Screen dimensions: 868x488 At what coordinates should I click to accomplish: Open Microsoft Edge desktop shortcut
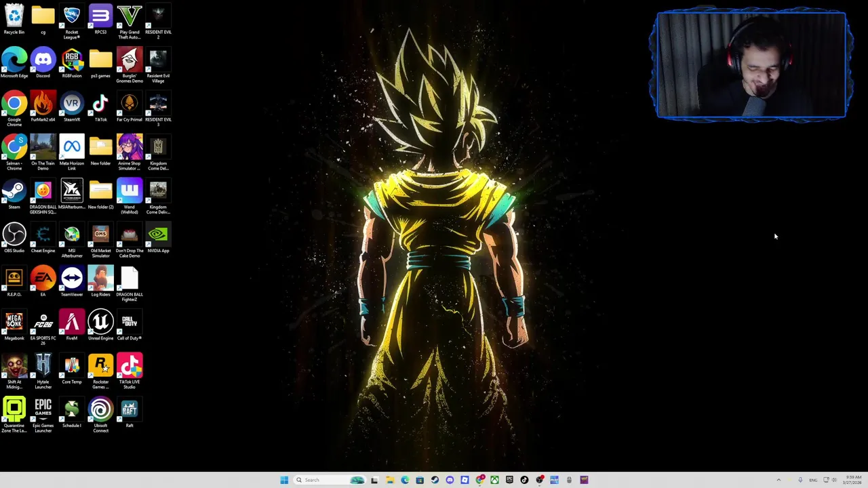[14, 64]
